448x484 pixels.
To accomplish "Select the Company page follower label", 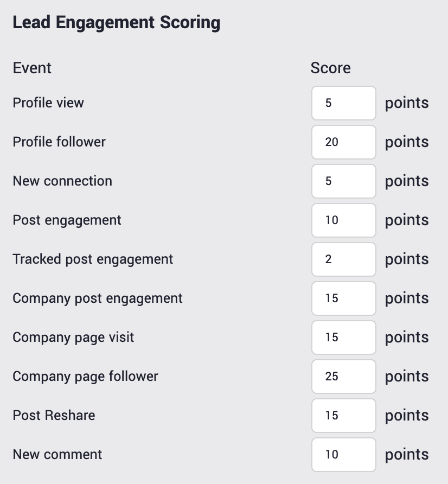I will pyautogui.click(x=85, y=376).
